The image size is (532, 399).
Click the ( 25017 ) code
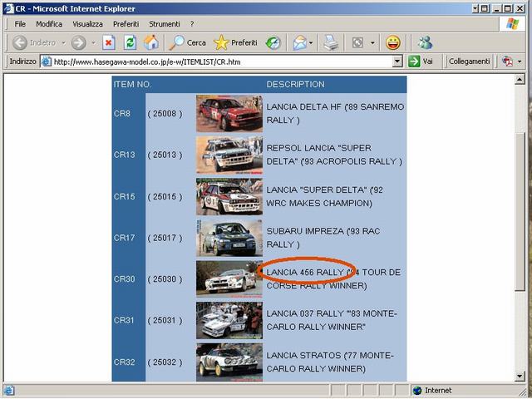165,239
